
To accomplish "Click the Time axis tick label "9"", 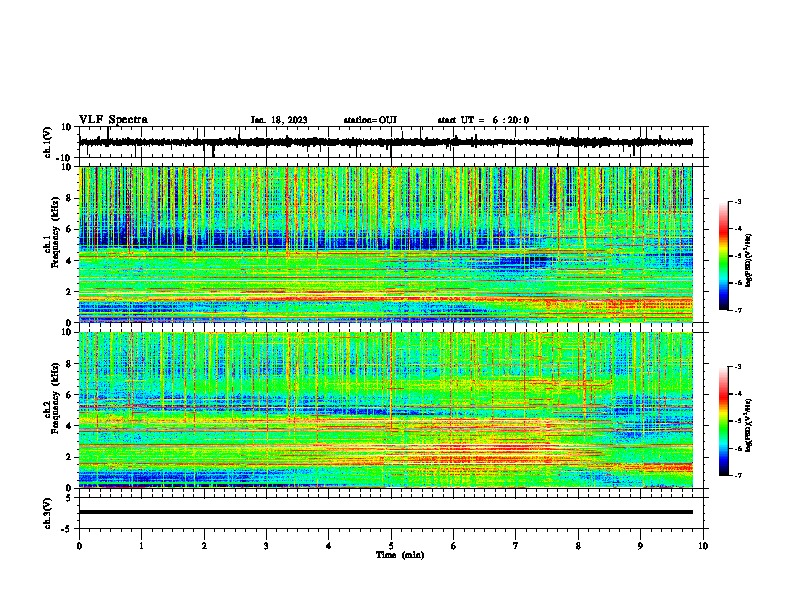I will click(640, 546).
